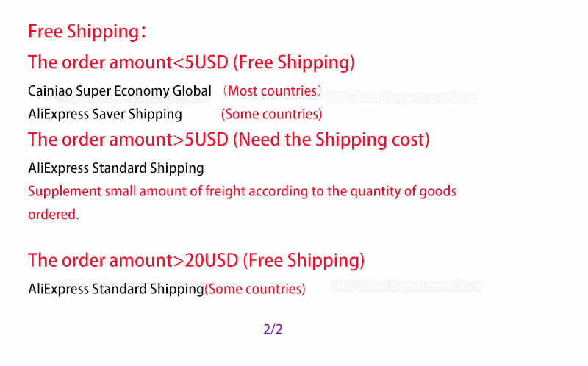This screenshot has width=588, height=366.
Task: Click the '(Most countries)' label
Action: coord(272,91)
